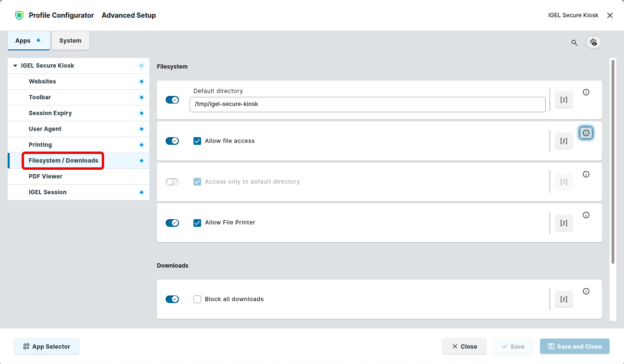Disable the Default directory parameter toggle
This screenshot has height=364, width=624.
point(172,100)
